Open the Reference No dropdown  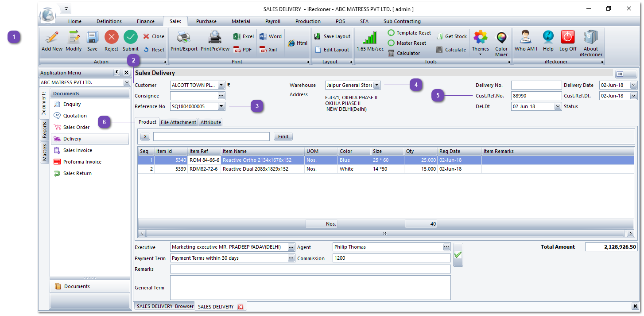221,106
